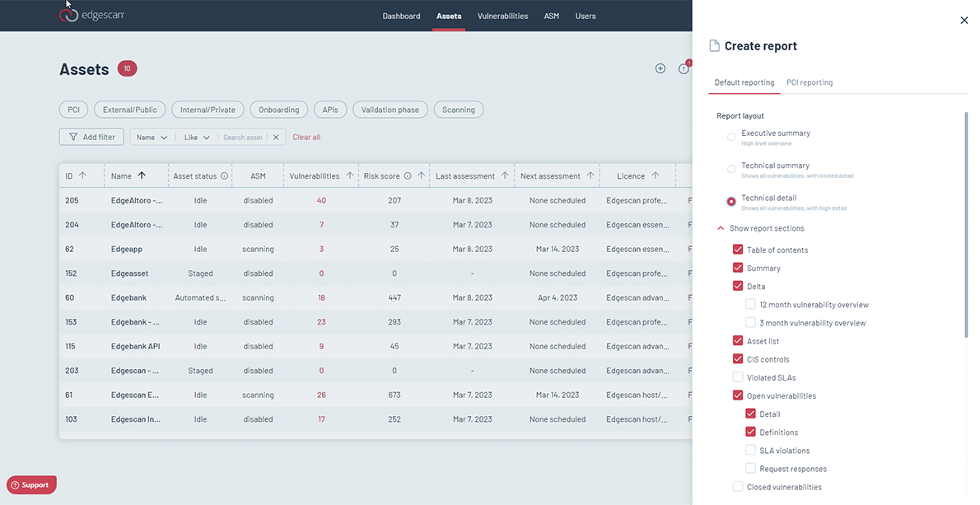
Task: Clear the search filter with the X icon
Action: (276, 137)
